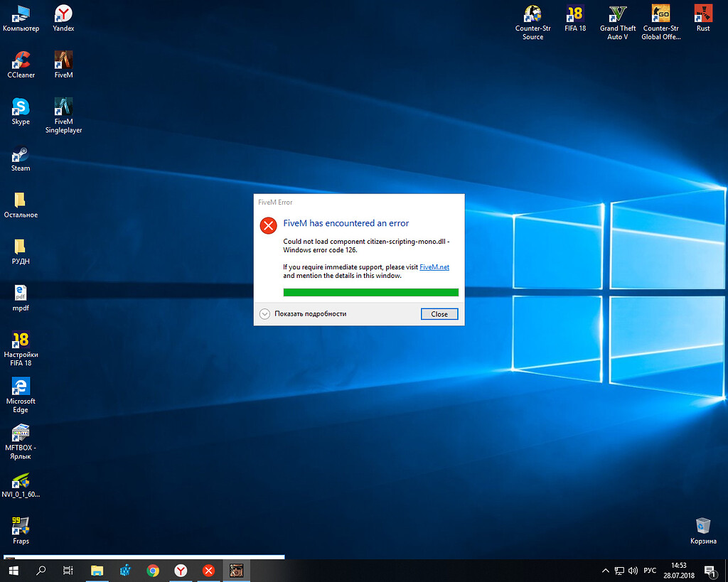
Task: Open Counter-Strike Global Offensive
Action: click(x=660, y=14)
